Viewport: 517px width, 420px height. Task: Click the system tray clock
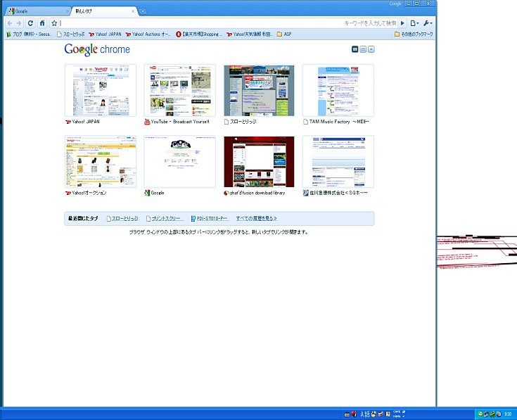(508, 414)
